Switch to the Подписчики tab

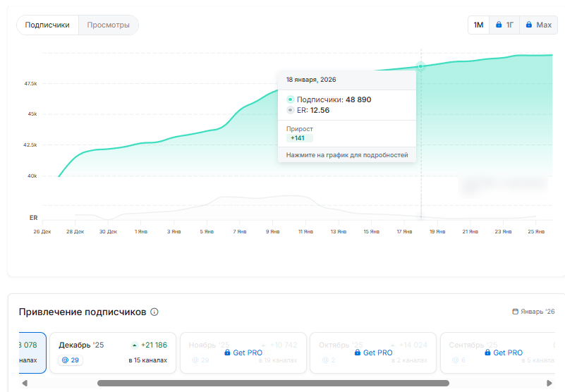tap(47, 25)
